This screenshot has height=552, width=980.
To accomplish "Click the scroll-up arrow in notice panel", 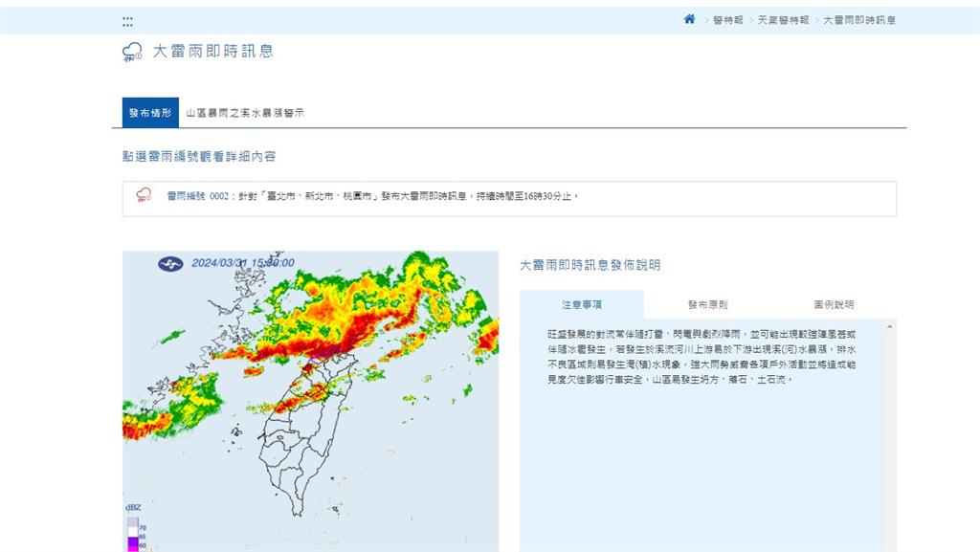I will [x=890, y=326].
